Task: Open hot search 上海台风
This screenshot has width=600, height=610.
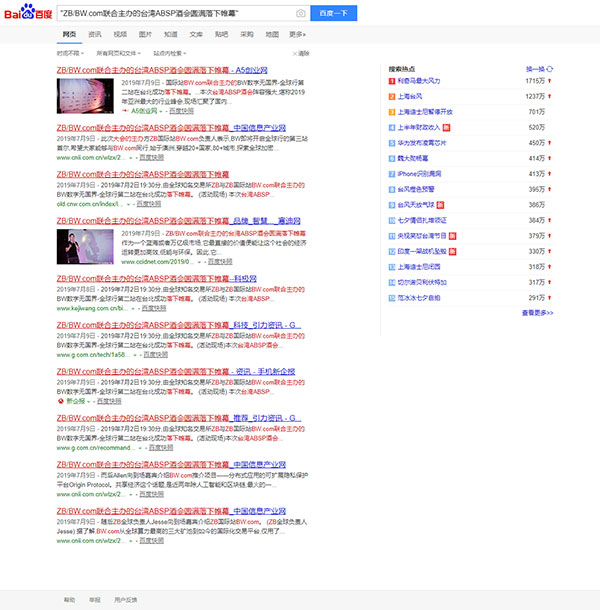Action: 410,96
